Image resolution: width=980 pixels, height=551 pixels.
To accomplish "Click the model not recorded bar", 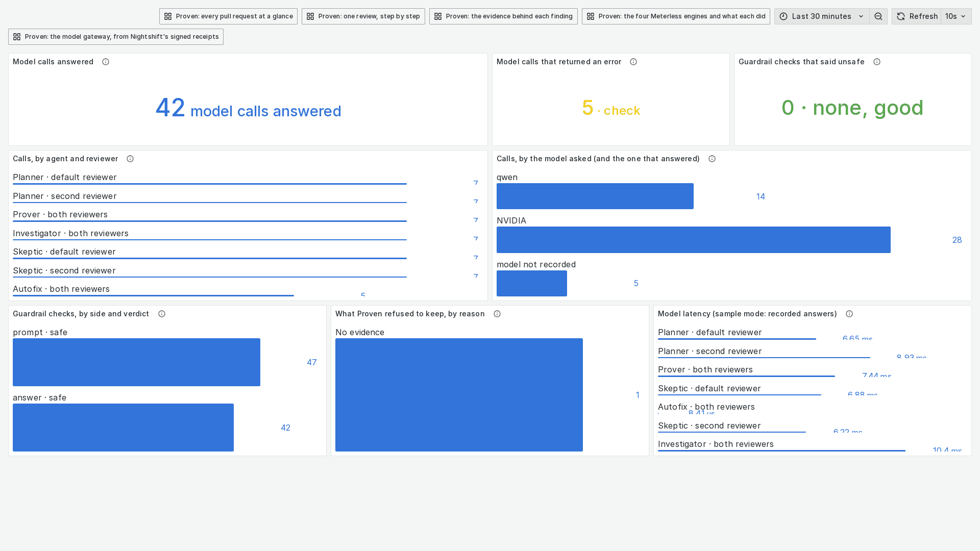I will click(x=532, y=283).
